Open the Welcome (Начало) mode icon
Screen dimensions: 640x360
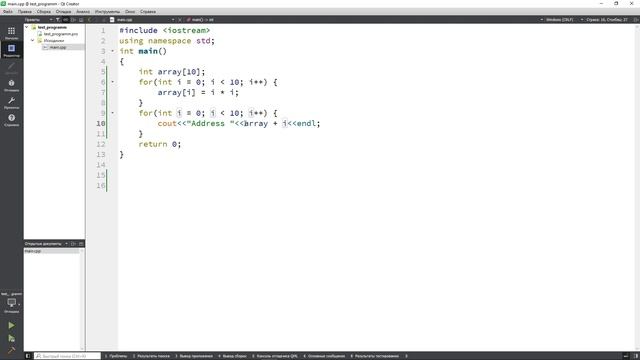tap(11, 33)
